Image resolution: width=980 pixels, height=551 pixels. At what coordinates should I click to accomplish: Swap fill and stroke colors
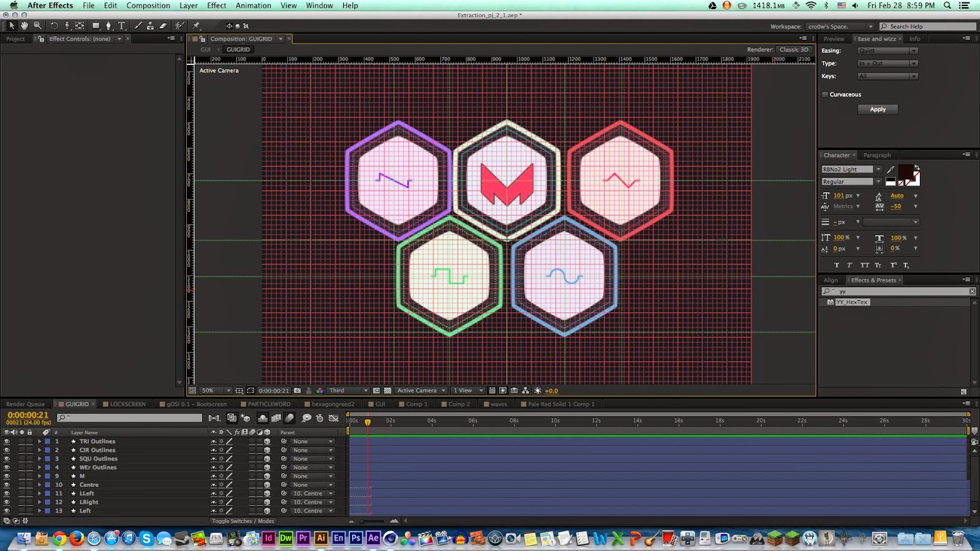(x=917, y=167)
